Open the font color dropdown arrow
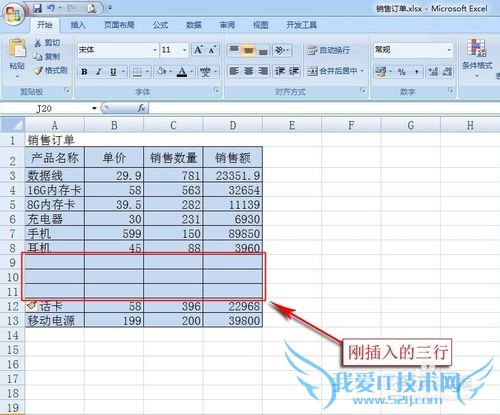Screen dimensions: 500x415 point(192,72)
